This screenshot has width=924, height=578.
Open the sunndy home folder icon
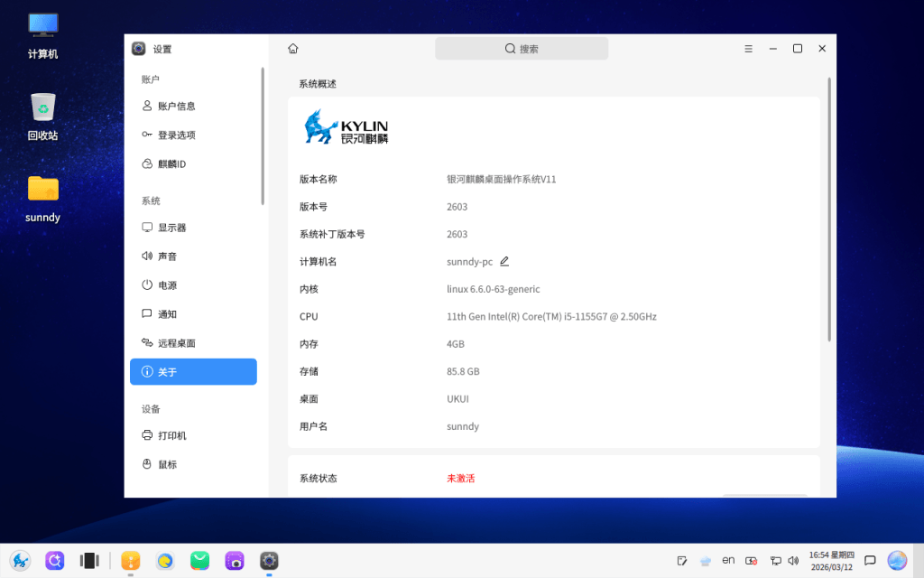[x=43, y=200]
